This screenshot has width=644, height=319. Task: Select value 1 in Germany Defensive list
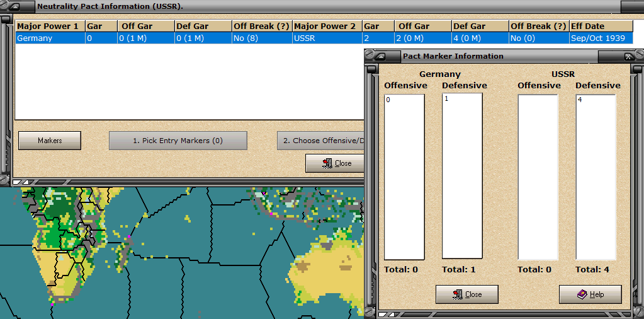(x=446, y=98)
